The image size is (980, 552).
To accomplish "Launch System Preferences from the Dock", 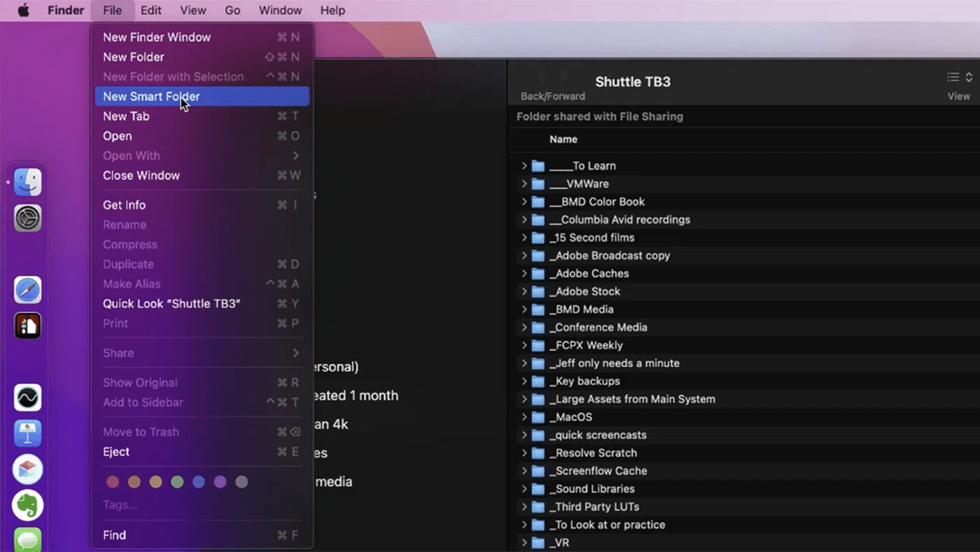I will 27,218.
